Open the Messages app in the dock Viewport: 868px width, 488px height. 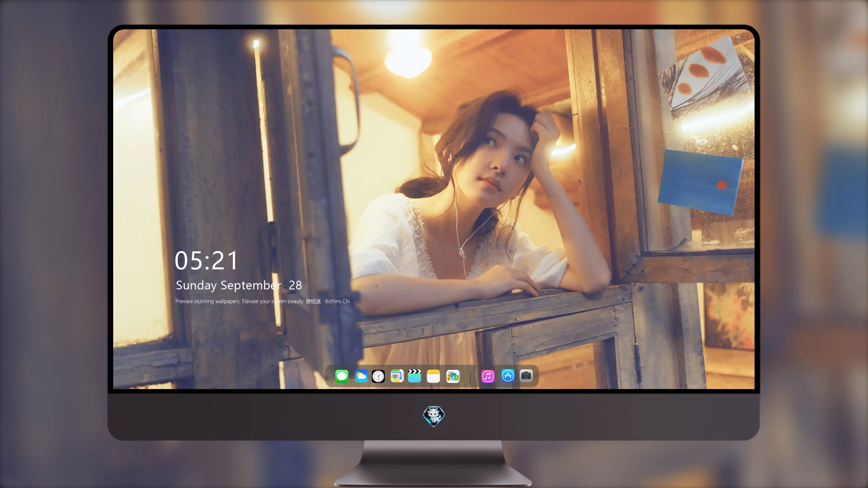342,376
